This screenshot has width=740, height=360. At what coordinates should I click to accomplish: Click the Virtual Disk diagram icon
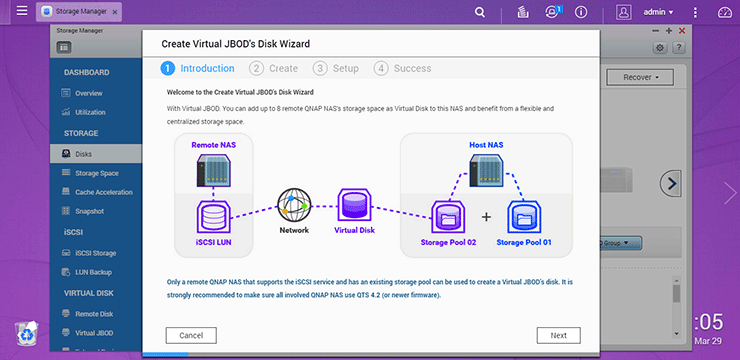pos(354,206)
